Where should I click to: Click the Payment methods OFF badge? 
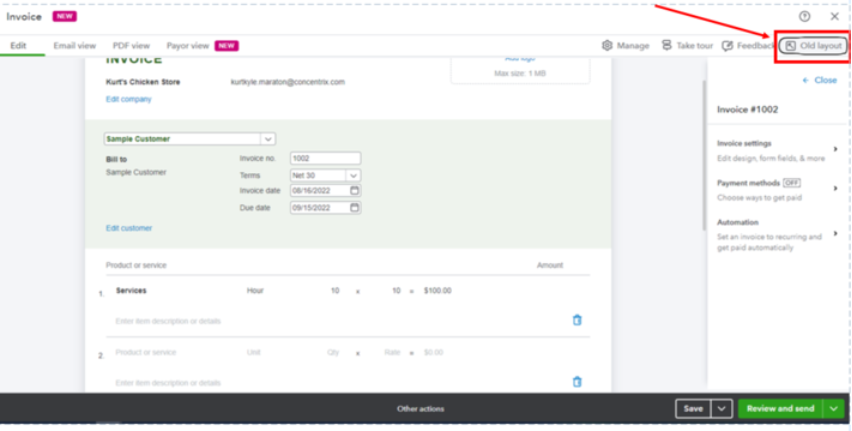[x=792, y=183]
